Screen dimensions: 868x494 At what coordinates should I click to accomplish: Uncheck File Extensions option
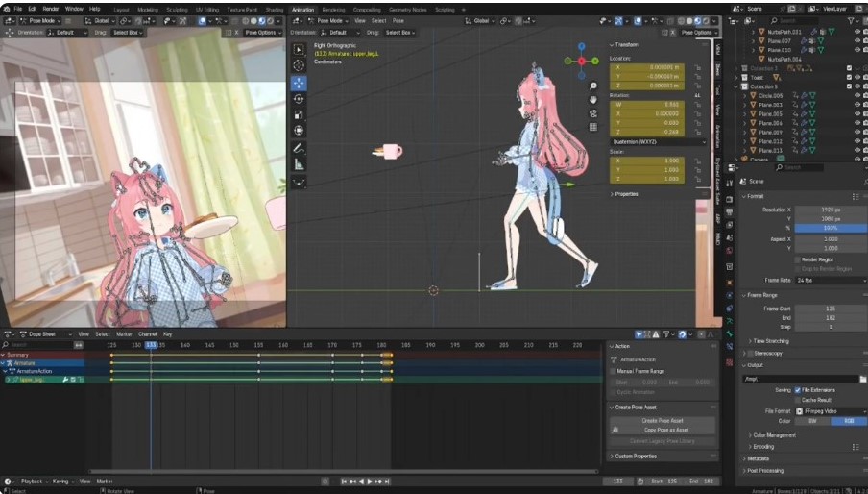click(798, 390)
